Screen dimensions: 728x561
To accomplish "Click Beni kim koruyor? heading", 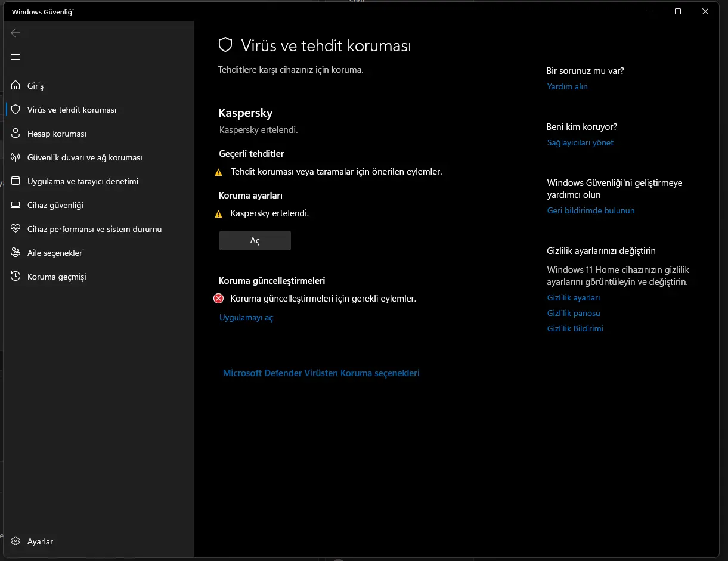I will coord(582,127).
